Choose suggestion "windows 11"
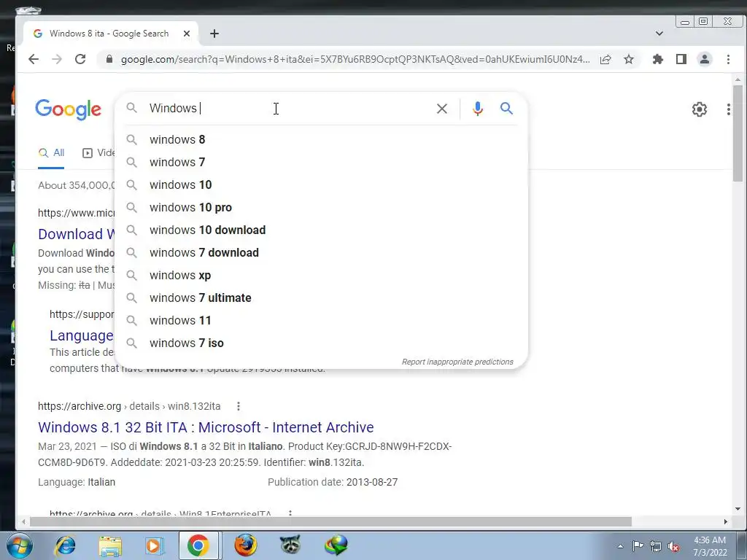The height and width of the screenshot is (560, 747). coord(321,321)
